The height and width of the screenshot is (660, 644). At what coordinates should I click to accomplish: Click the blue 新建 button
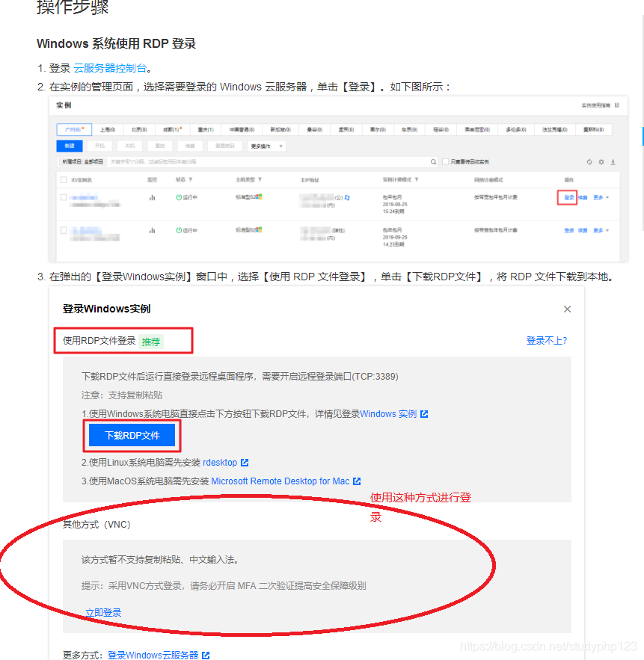[70, 146]
